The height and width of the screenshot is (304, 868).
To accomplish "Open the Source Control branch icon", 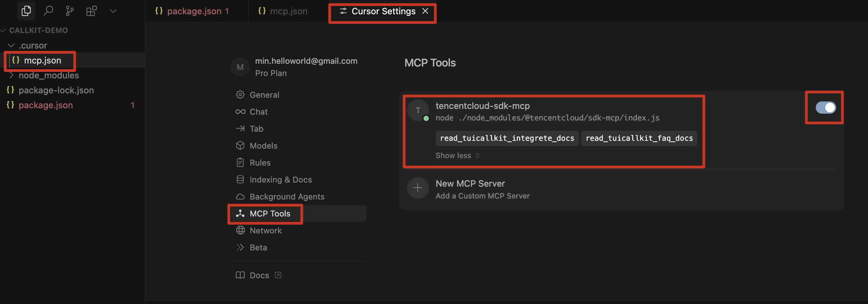I will point(70,11).
